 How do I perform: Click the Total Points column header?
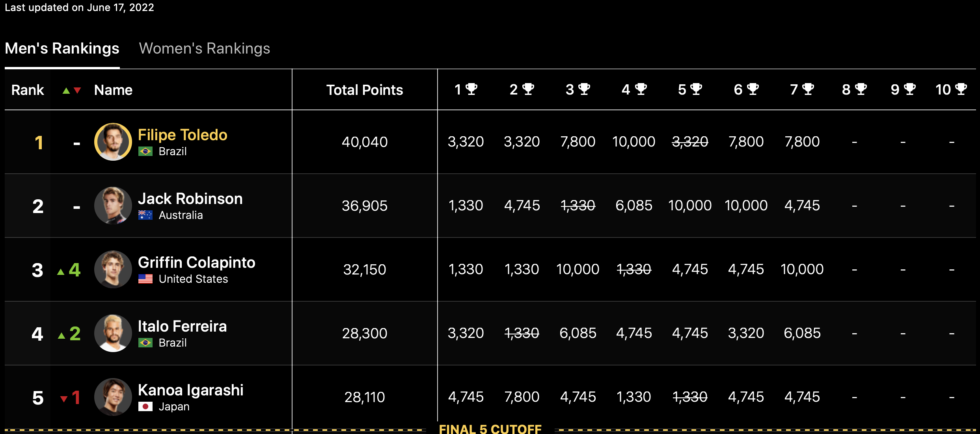(x=365, y=90)
